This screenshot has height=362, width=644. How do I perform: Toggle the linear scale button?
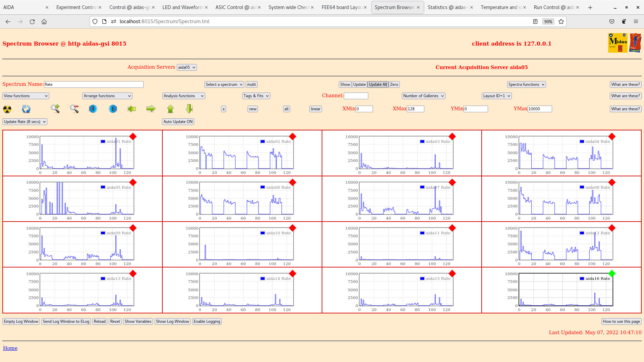tap(315, 109)
